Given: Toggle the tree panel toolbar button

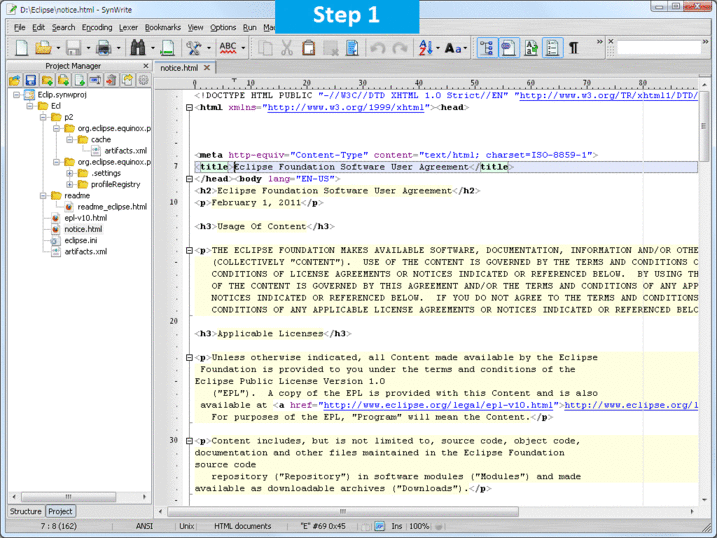Looking at the screenshot, I should (x=486, y=47).
